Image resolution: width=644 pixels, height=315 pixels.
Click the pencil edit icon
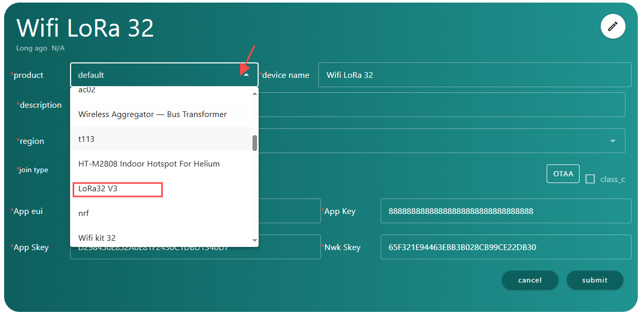tap(613, 26)
